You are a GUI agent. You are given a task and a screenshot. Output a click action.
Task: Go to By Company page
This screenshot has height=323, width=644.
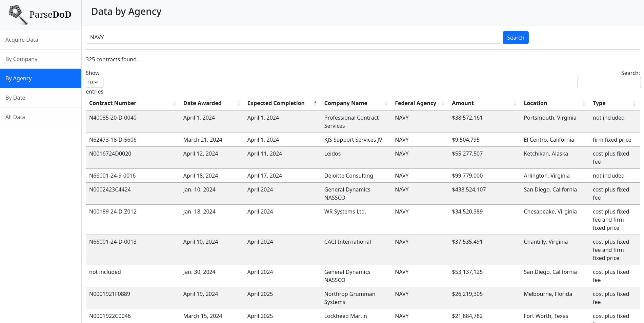click(x=21, y=59)
